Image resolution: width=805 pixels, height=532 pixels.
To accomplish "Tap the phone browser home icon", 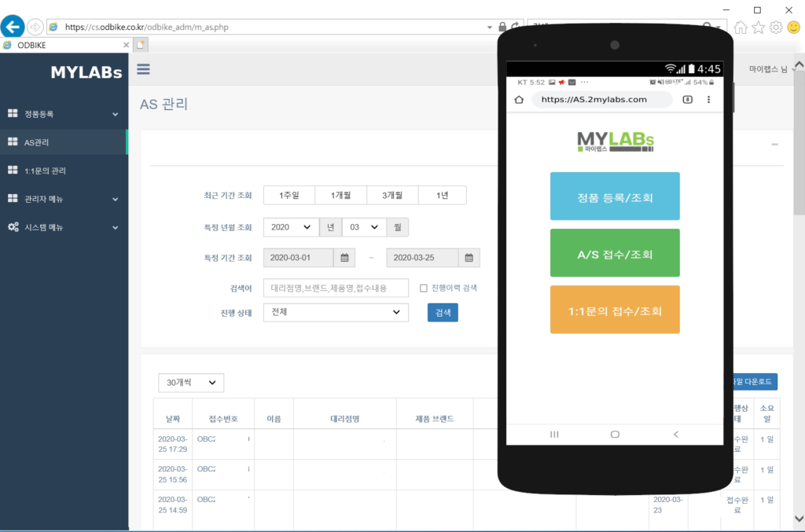I will tap(519, 100).
